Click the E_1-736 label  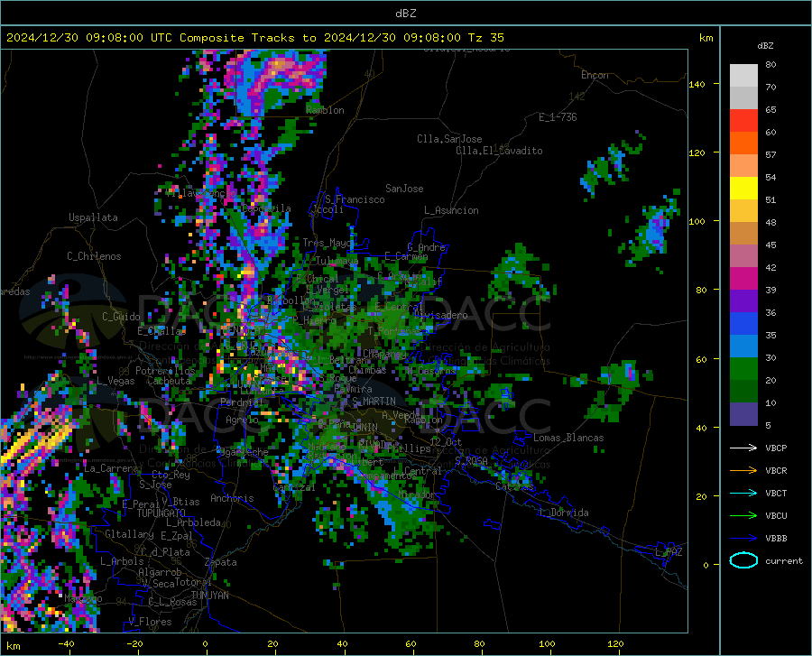pyautogui.click(x=558, y=117)
